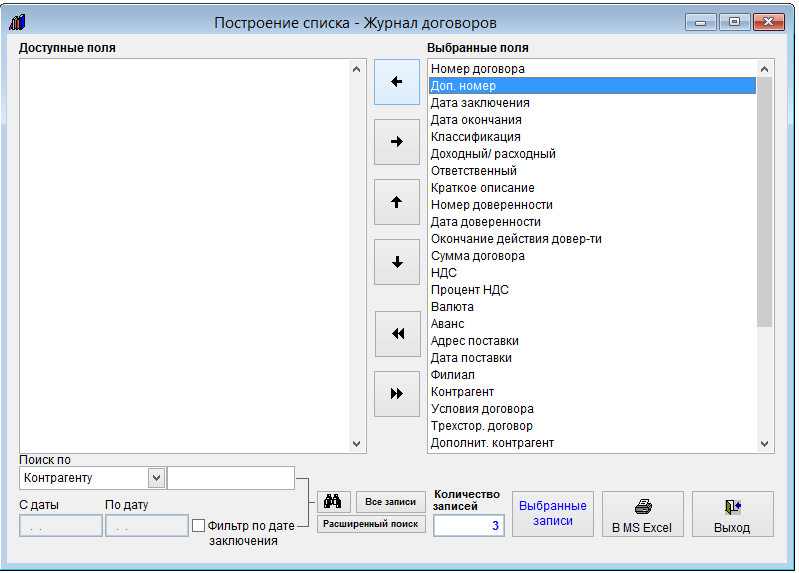
Task: Click down arrow of Доступные поля scrollbar
Action: (x=356, y=444)
